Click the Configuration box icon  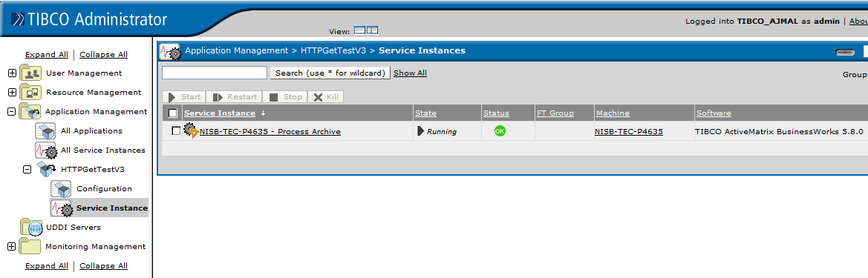click(x=61, y=188)
